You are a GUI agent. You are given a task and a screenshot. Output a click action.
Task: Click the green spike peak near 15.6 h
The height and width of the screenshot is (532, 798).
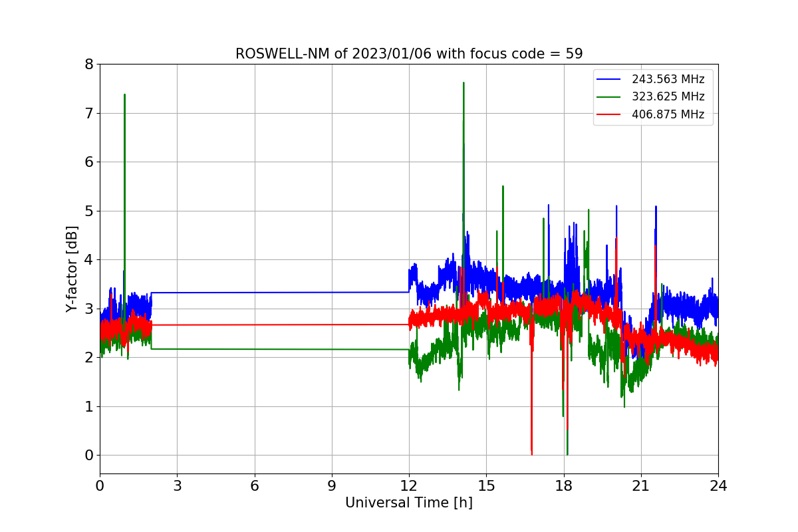tap(503, 187)
